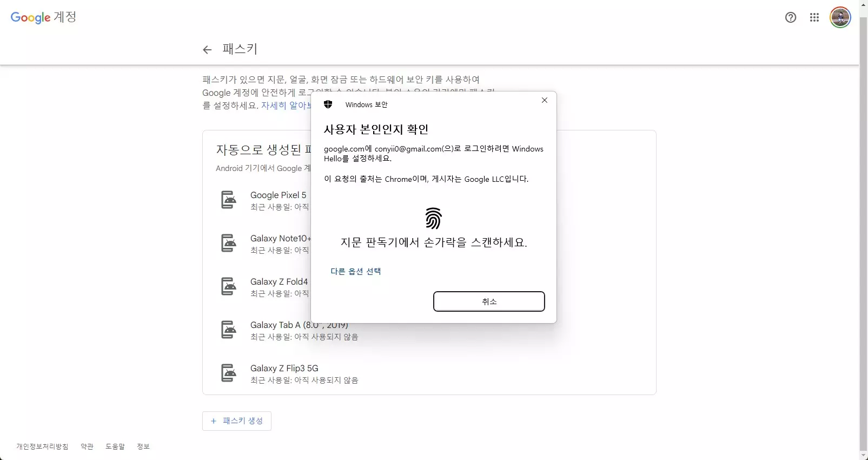Open the Google help question mark icon
This screenshot has height=460, width=868.
[x=791, y=17]
